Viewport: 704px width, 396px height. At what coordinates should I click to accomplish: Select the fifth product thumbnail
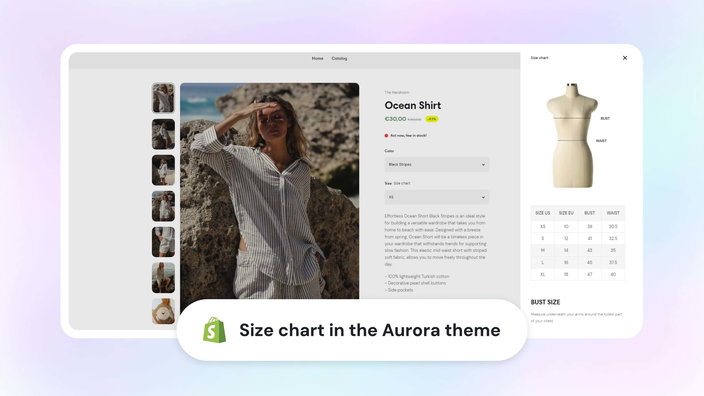tap(163, 242)
